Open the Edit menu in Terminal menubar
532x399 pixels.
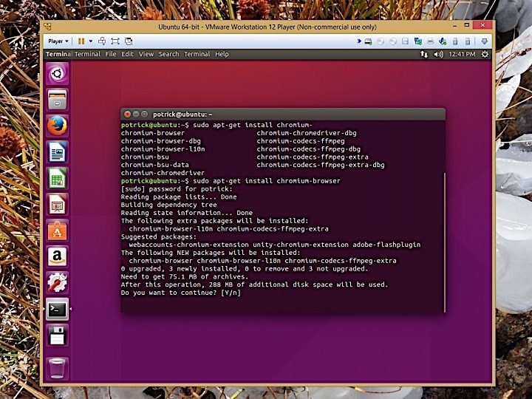[x=128, y=54]
